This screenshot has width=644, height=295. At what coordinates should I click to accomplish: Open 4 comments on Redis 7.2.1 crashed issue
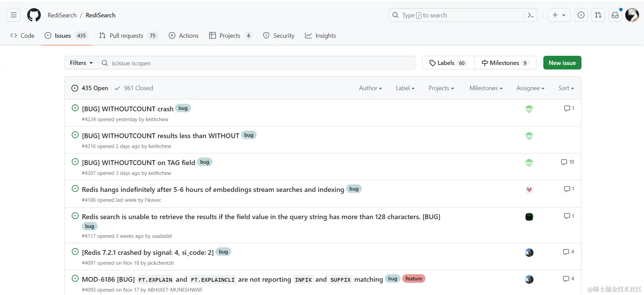[569, 252]
